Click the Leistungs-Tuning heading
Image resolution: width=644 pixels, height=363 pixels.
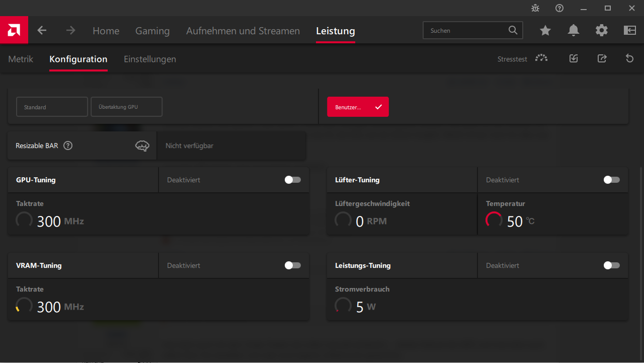point(363,265)
